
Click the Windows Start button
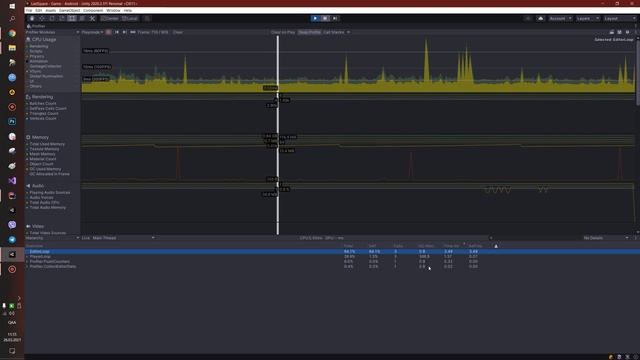pyautogui.click(x=12, y=6)
